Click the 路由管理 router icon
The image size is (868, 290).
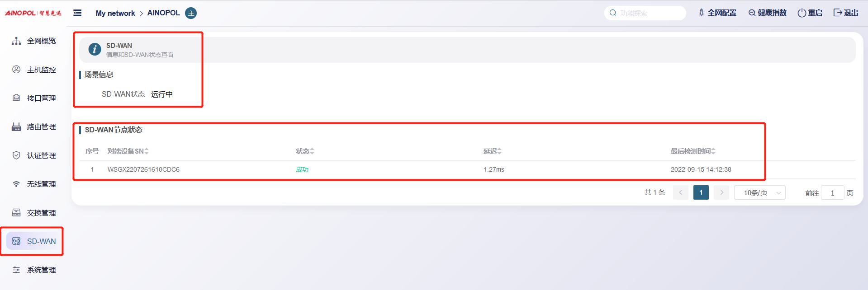click(x=16, y=126)
